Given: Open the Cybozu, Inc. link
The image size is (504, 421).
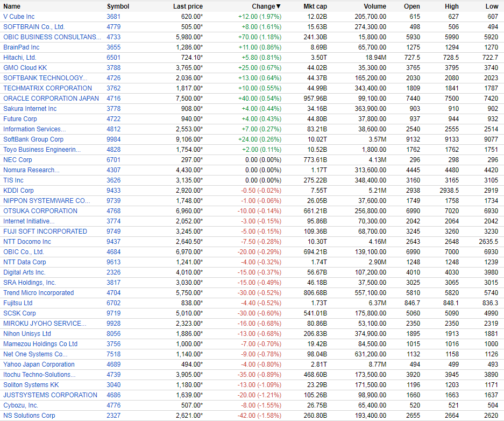Looking at the screenshot, I should (x=20, y=405).
